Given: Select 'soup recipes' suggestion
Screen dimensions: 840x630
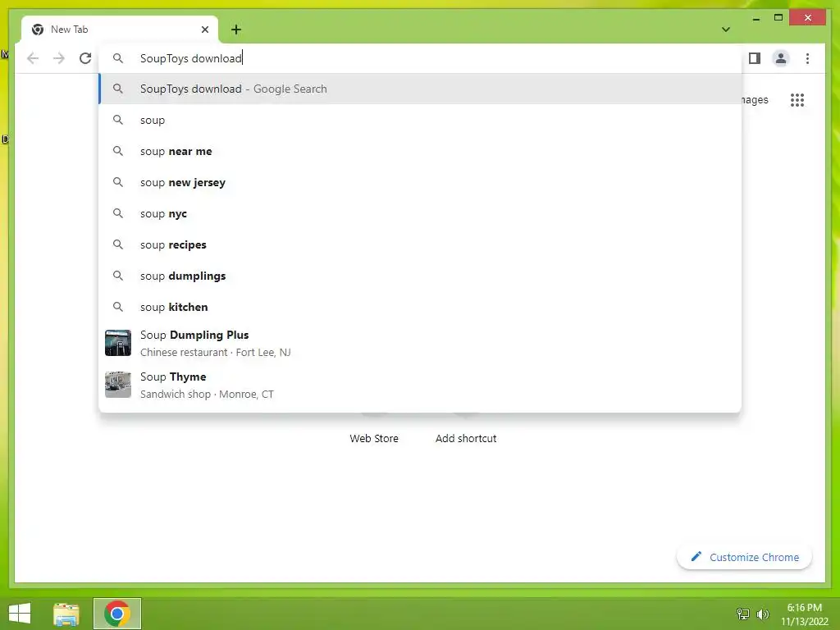Looking at the screenshot, I should pyautogui.click(x=420, y=244).
